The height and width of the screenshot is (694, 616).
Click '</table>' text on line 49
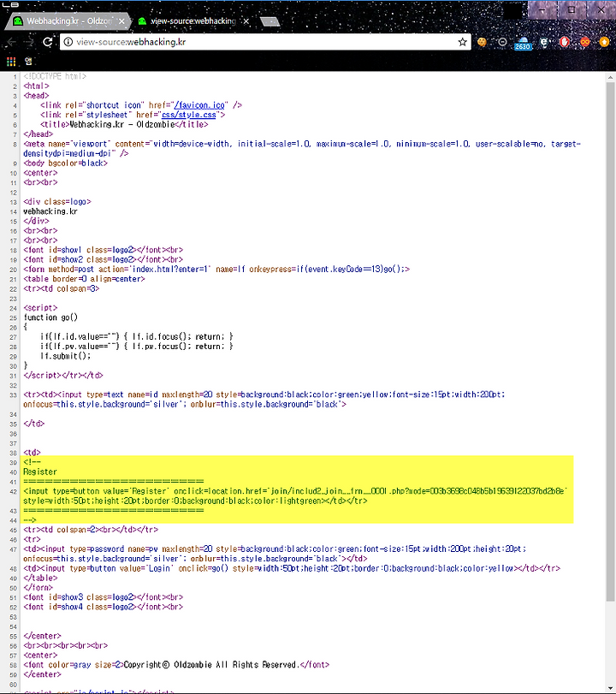coord(40,578)
